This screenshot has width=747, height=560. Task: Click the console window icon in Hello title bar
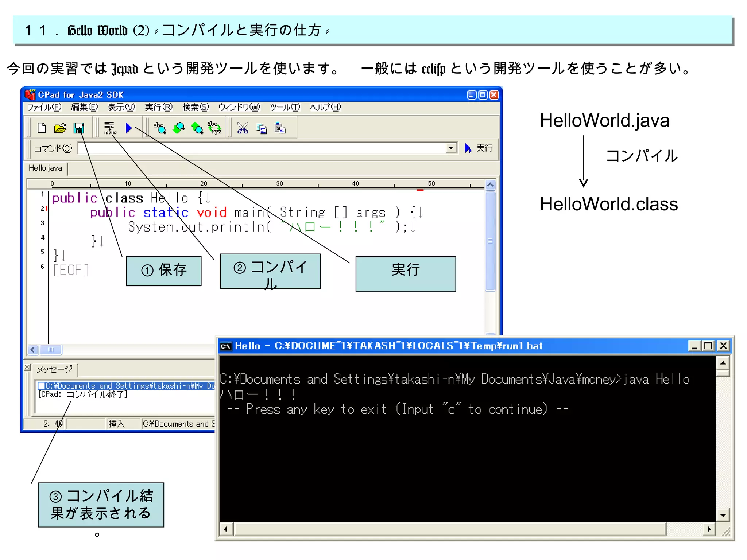(226, 346)
